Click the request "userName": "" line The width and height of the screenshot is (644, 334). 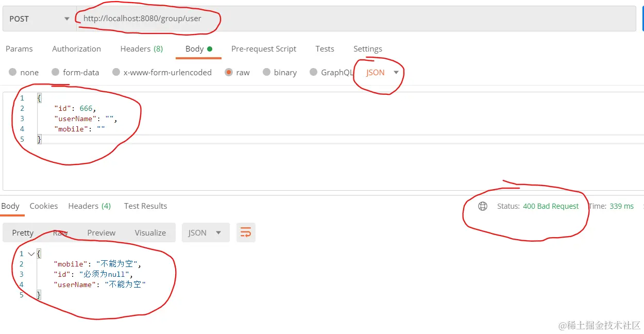(86, 119)
